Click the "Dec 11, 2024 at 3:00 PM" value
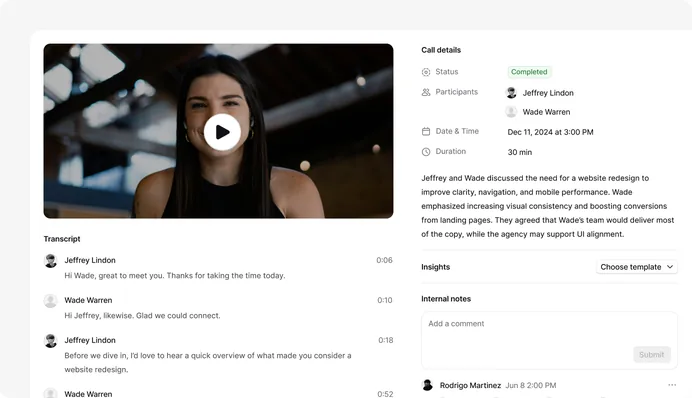The image size is (692, 398). pos(550,132)
